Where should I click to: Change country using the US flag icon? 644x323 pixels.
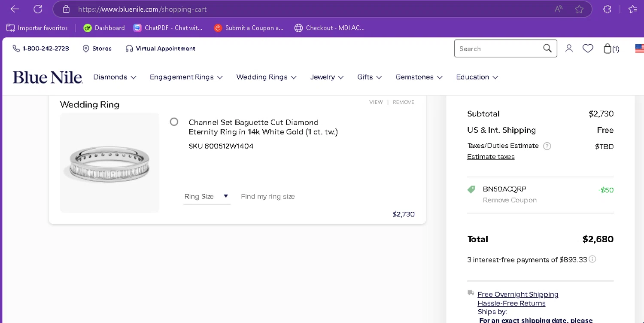pos(639,49)
